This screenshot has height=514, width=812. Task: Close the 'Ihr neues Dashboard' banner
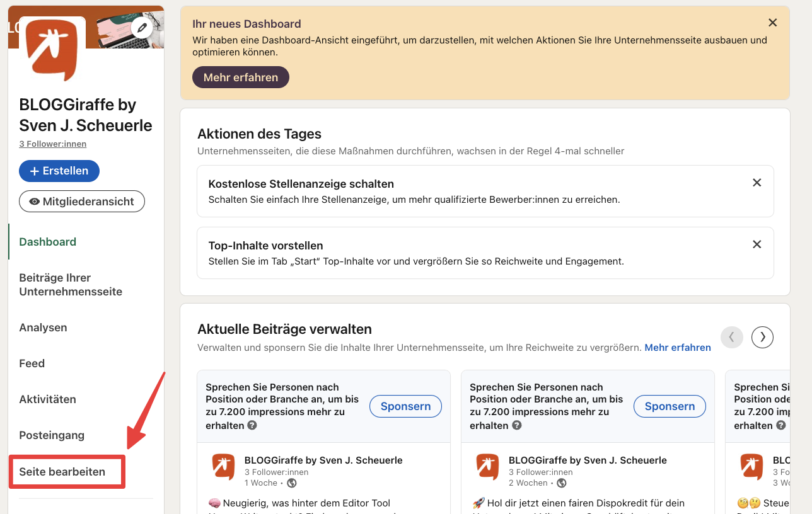pos(772,23)
